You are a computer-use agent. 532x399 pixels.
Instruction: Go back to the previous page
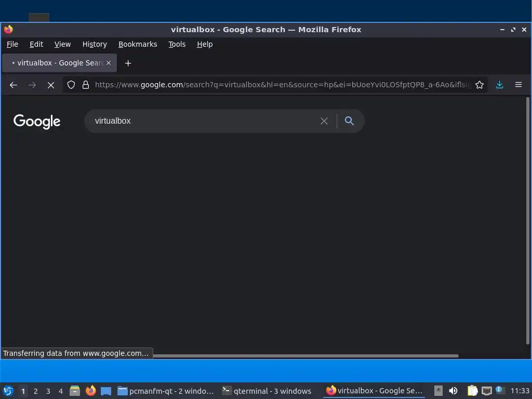pyautogui.click(x=14, y=85)
